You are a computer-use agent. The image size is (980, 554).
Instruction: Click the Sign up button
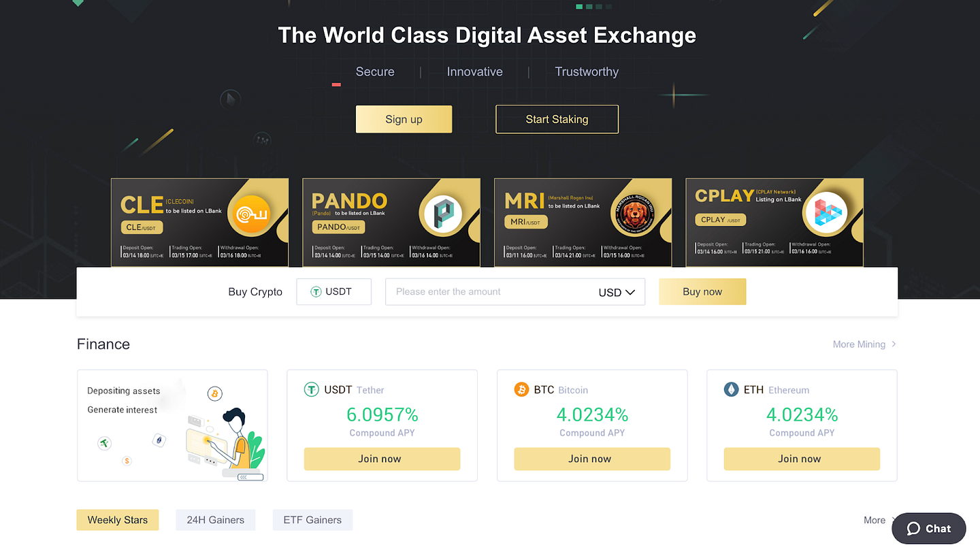click(404, 119)
